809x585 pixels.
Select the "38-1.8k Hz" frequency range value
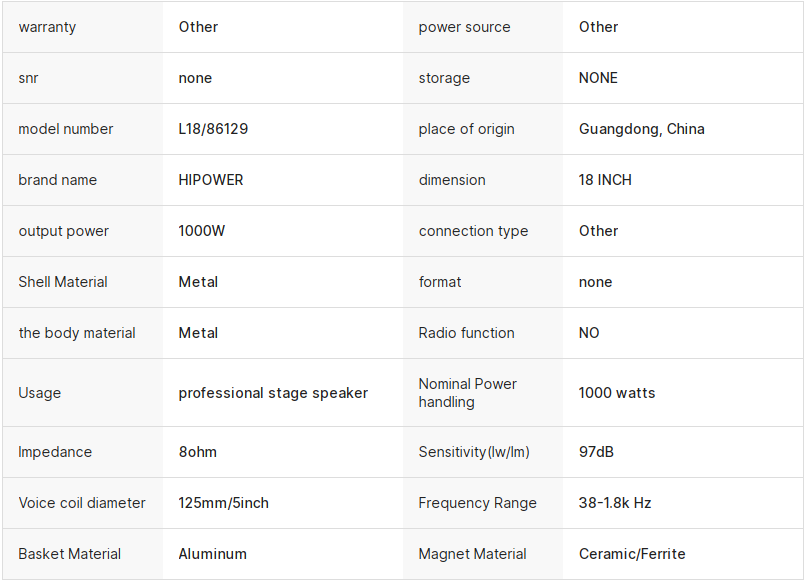pyautogui.click(x=615, y=503)
